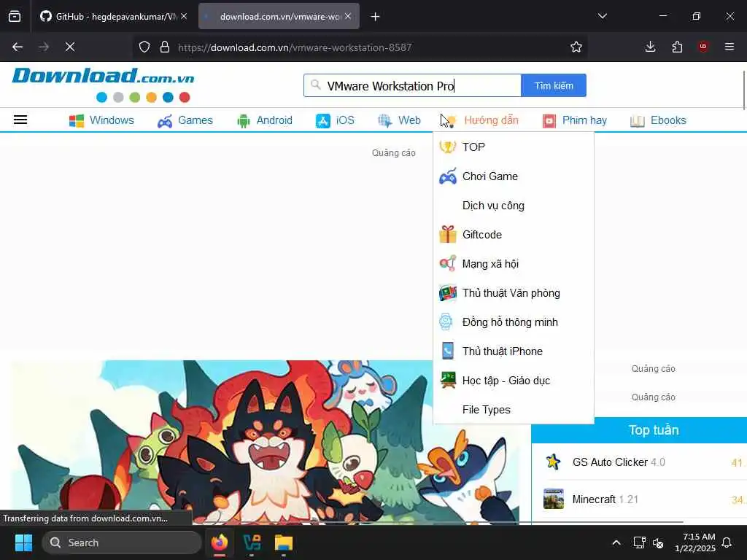This screenshot has width=747, height=560.
Task: Click the GS Auto Clicker star icon
Action: 553,462
